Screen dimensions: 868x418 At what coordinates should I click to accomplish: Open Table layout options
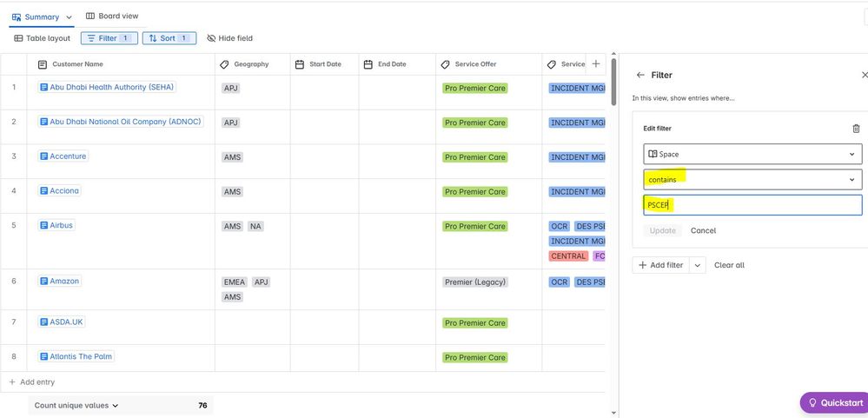[x=42, y=38]
